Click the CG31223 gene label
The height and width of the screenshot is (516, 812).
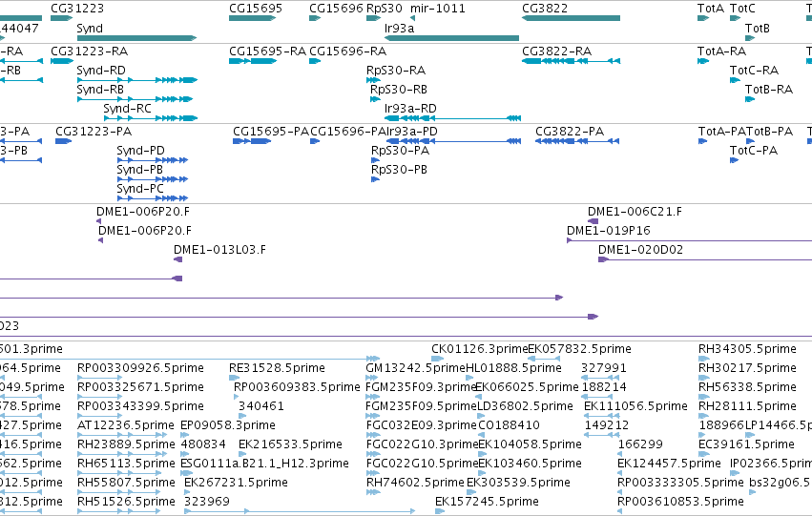77,9
